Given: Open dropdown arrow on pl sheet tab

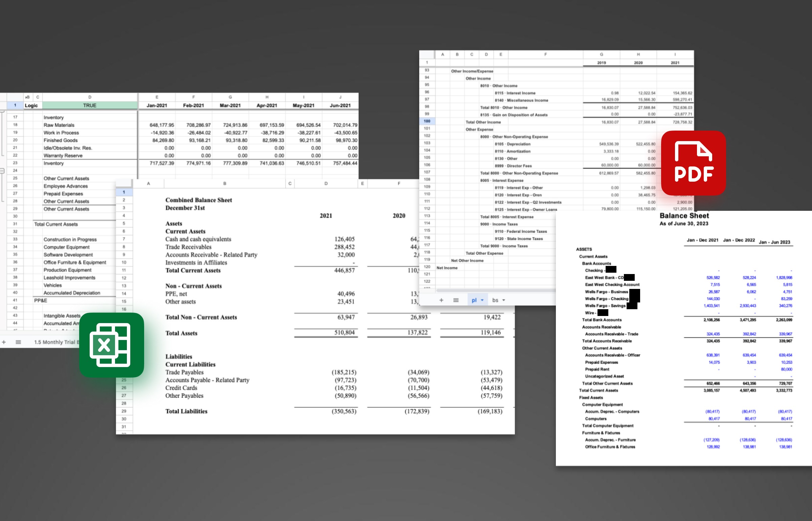Looking at the screenshot, I should [482, 300].
